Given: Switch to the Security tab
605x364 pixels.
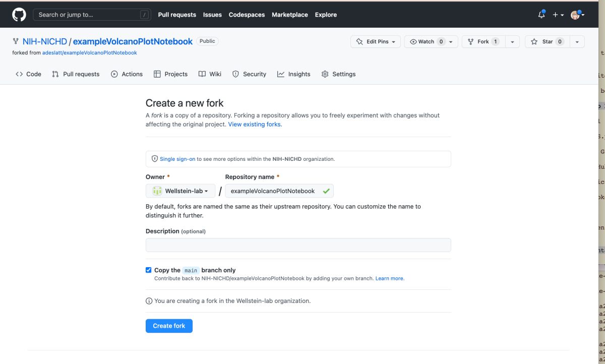Looking at the screenshot, I should point(249,74).
